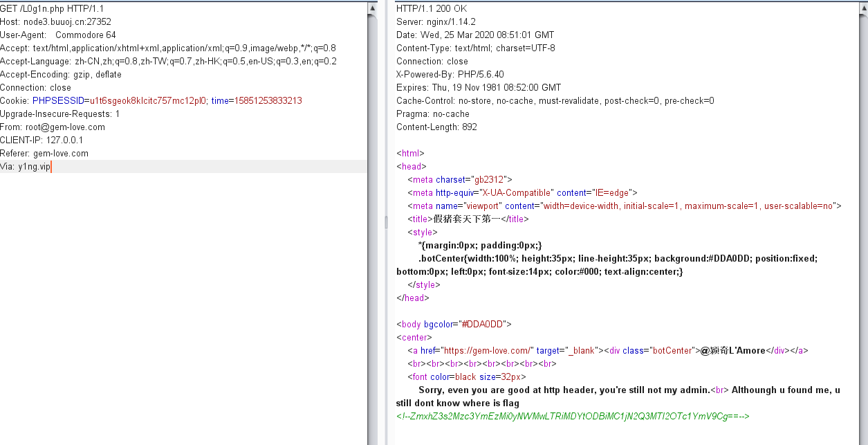Click 'still dont know where is flag' text
Image resolution: width=868 pixels, height=445 pixels.
[x=458, y=403]
